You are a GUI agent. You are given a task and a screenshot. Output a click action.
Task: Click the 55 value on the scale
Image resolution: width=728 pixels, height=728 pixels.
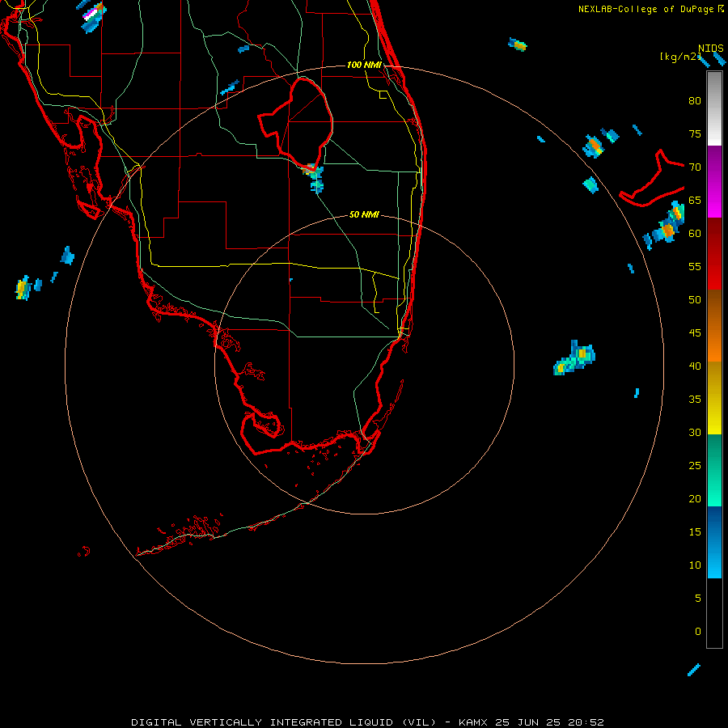tap(695, 266)
